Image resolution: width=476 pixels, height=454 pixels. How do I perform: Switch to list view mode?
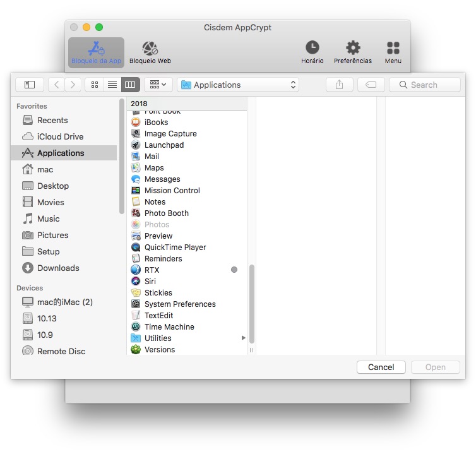(112, 85)
